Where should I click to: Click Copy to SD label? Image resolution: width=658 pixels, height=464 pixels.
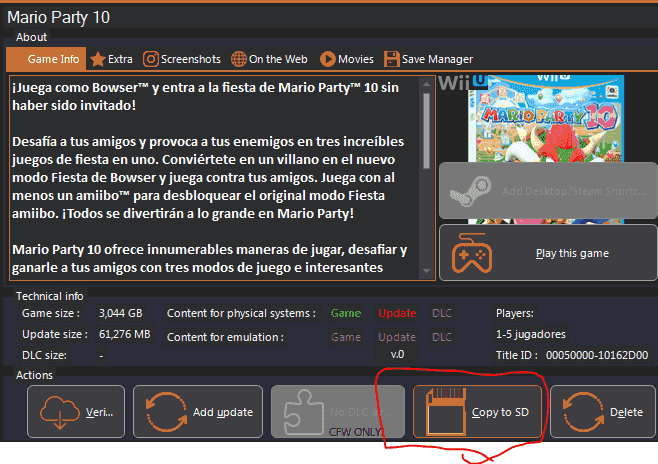(x=500, y=412)
